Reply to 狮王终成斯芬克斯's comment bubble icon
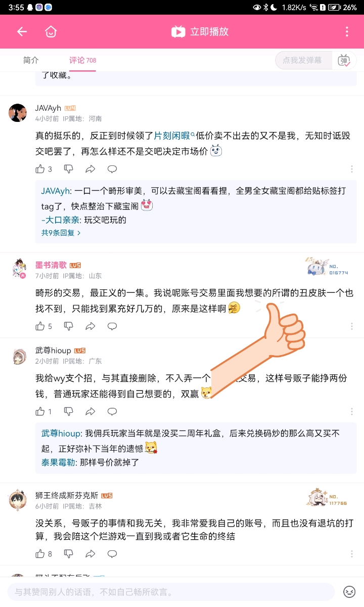Viewport: 364px width, 607px height. [112, 554]
